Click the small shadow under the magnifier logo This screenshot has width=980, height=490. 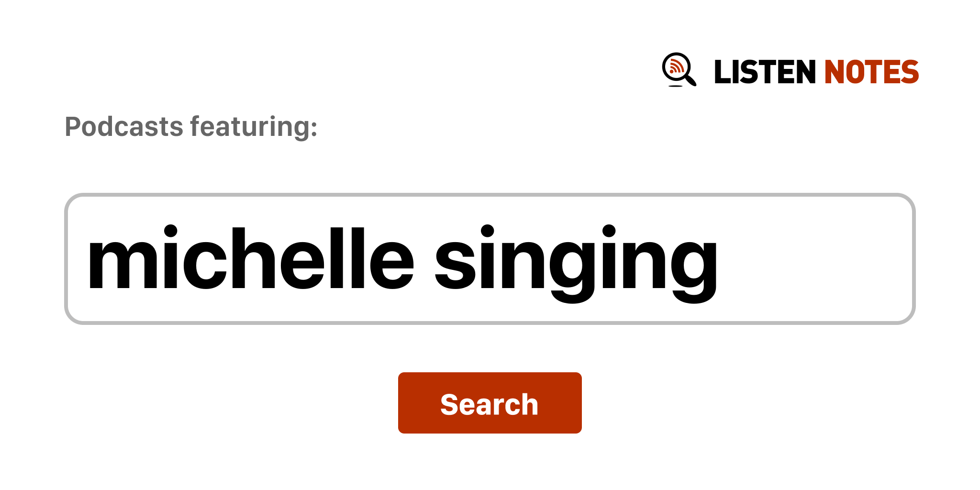click(x=675, y=86)
